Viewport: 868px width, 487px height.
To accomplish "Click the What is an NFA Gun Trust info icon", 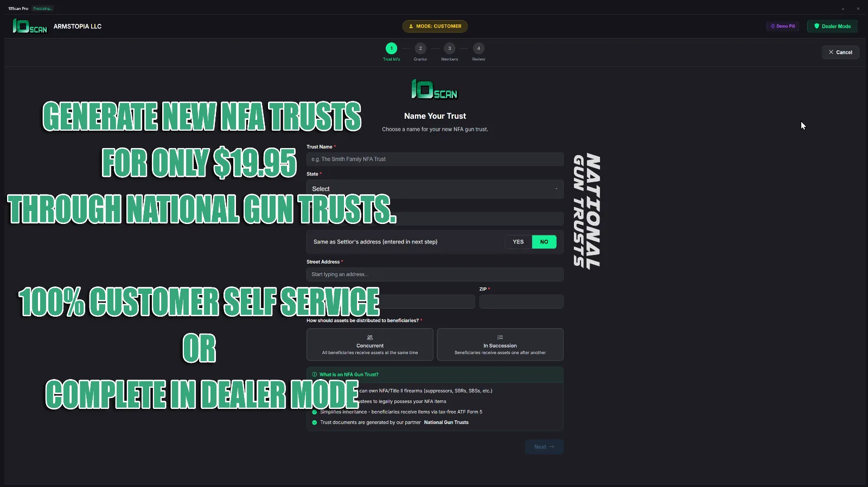I will [x=315, y=374].
